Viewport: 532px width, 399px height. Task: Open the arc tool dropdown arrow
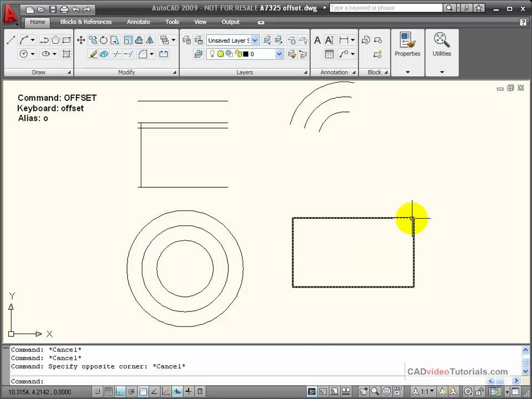[x=33, y=40]
